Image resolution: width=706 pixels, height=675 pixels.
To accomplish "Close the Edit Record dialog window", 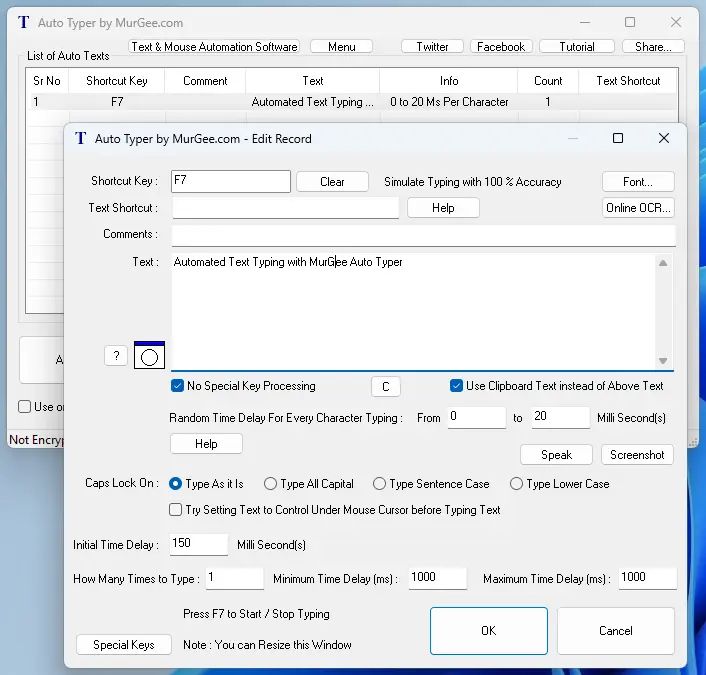I will [x=664, y=138].
